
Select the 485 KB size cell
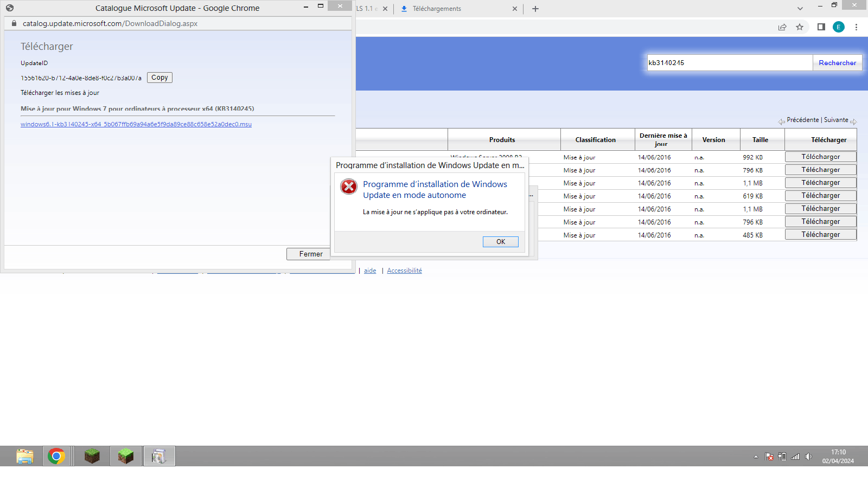(753, 235)
